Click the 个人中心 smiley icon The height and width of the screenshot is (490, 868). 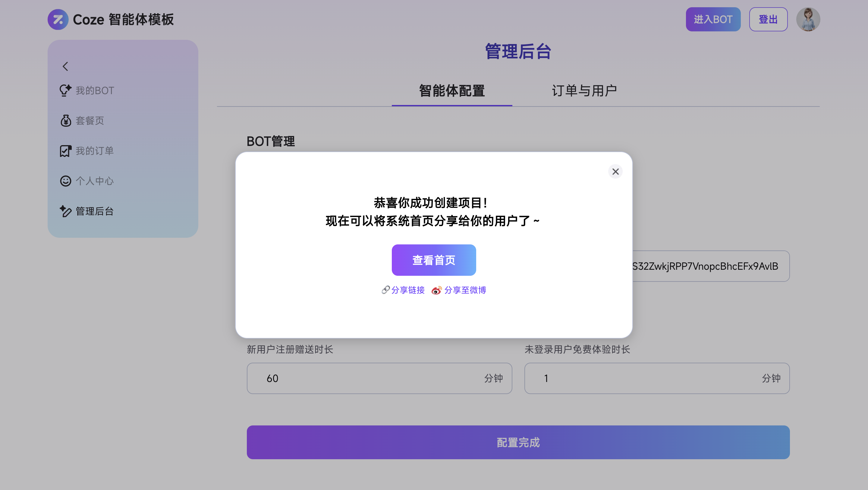(65, 181)
